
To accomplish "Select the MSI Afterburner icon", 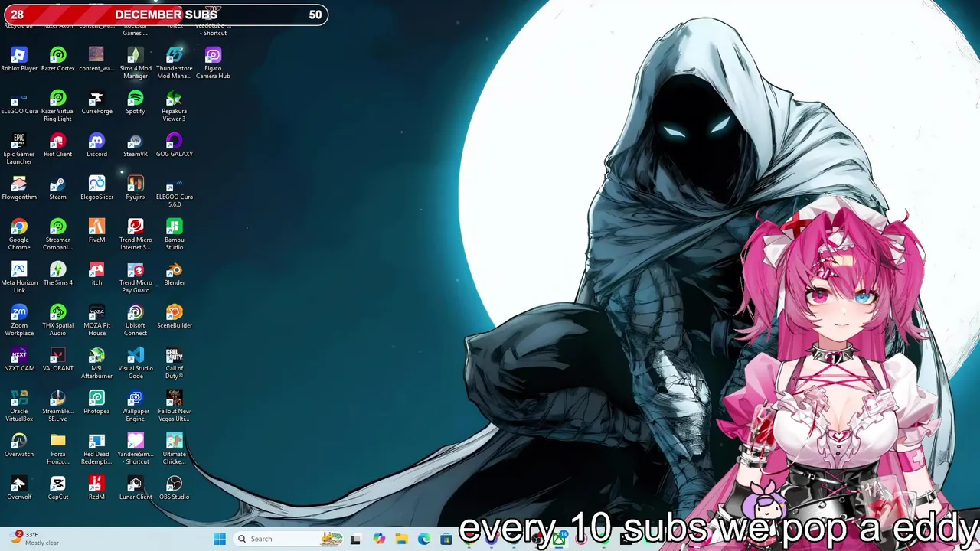I will (x=96, y=363).
